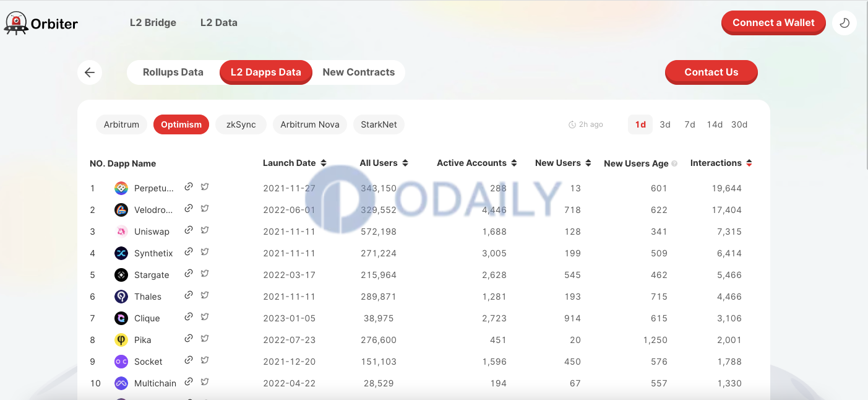
Task: Open Stargate Twitter icon
Action: 205,273
